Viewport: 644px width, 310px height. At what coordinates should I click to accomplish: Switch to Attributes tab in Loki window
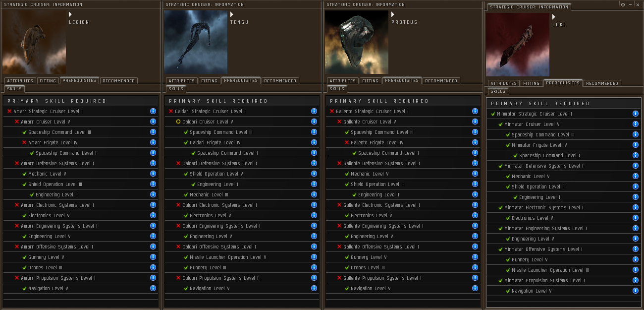504,83
